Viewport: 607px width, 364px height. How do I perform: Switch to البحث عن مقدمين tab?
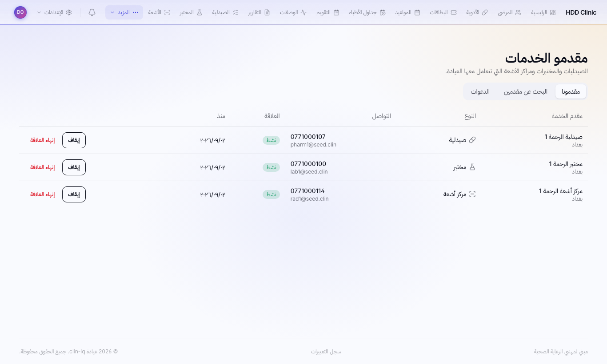(526, 91)
